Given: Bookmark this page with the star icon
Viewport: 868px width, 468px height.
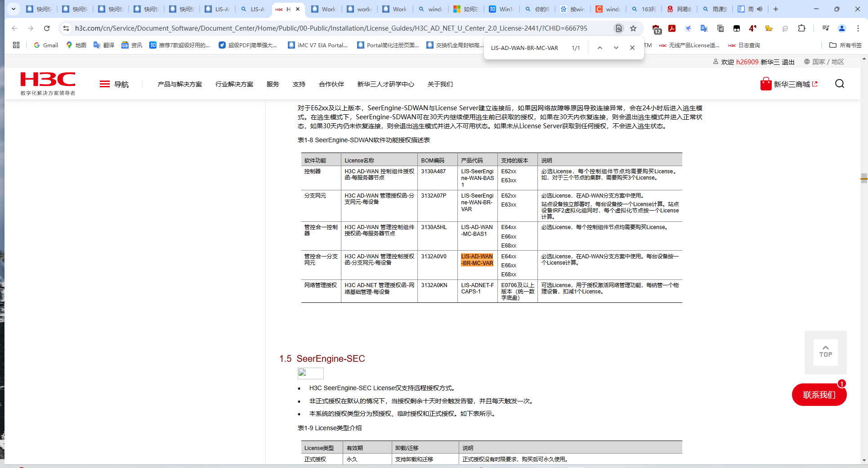Looking at the screenshot, I should [633, 28].
